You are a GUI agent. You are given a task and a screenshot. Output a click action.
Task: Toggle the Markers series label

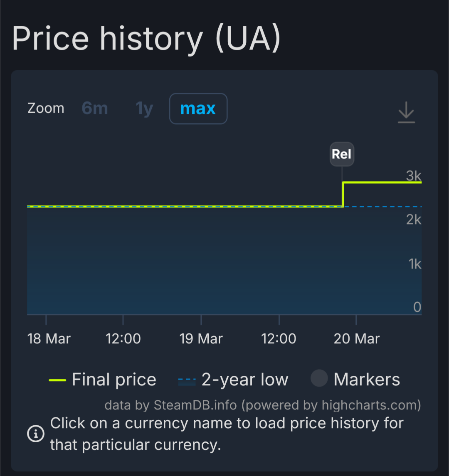(x=367, y=380)
